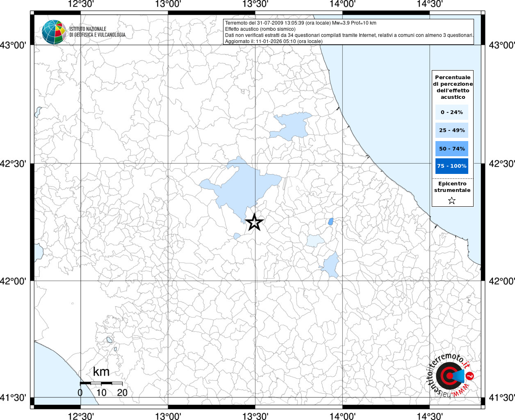Viewport: 515px width, 420px height.
Task: Click the 'Dati non verificati' description line
Action: point(349,35)
